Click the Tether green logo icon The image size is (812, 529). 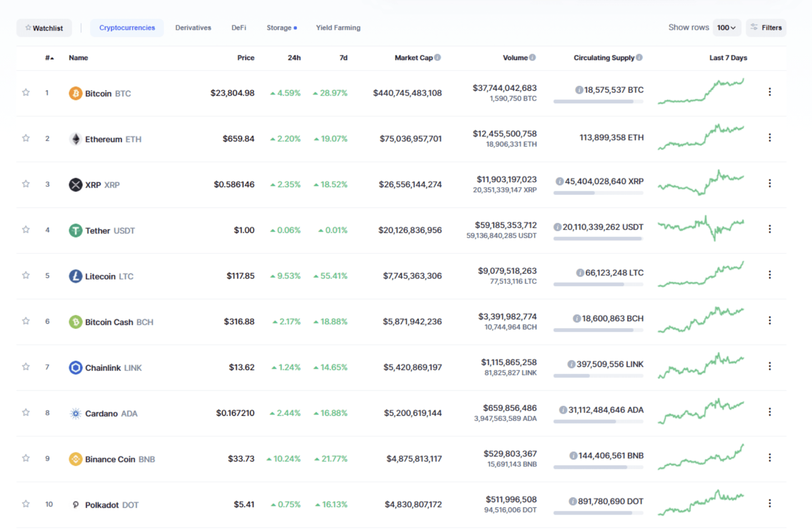tap(75, 231)
